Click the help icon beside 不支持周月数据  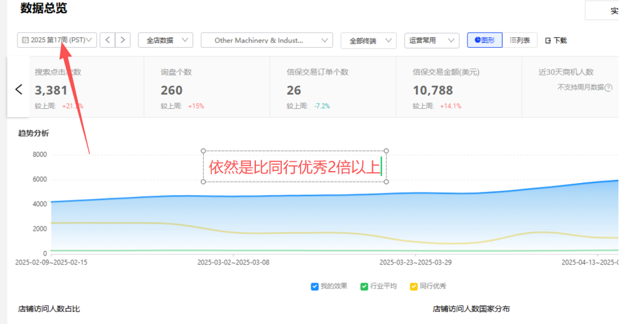608,87
